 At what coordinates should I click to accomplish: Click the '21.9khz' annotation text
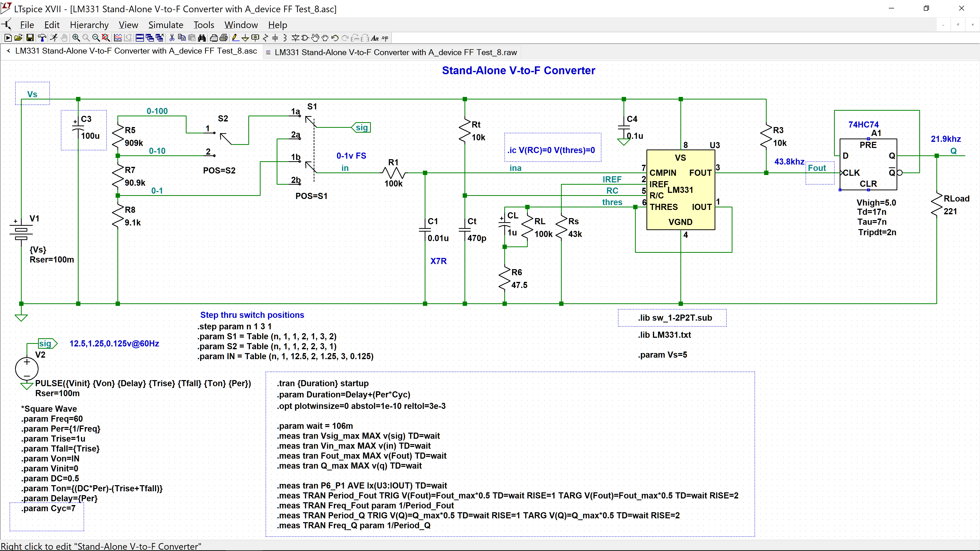coord(946,139)
